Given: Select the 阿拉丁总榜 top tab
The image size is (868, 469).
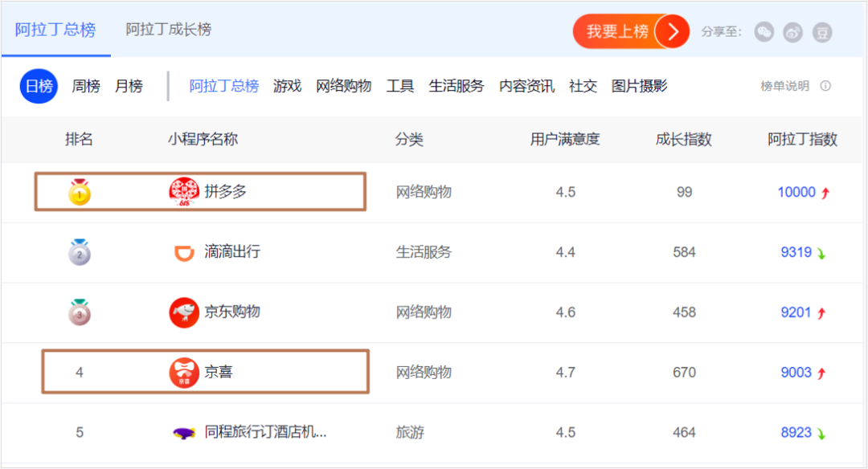Looking at the screenshot, I should coord(55,29).
